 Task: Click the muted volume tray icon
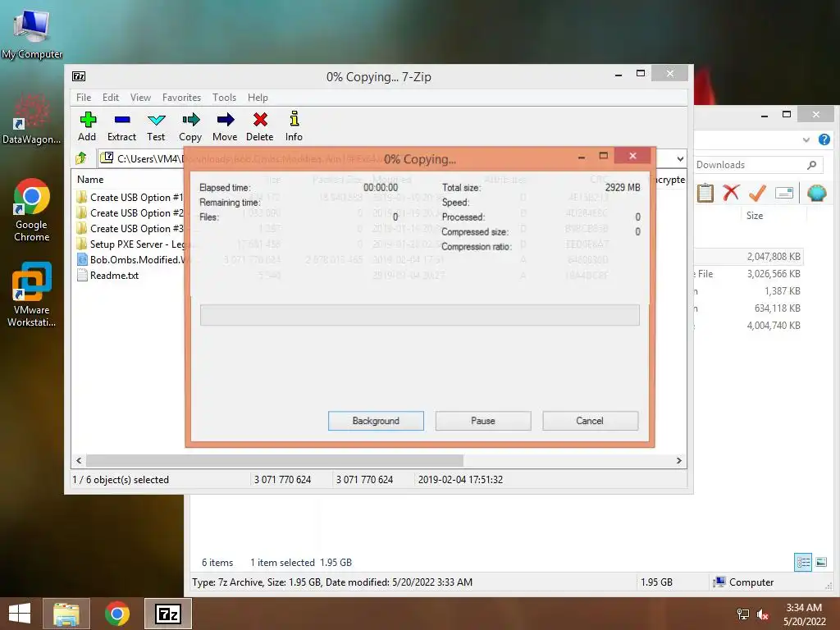(x=762, y=614)
